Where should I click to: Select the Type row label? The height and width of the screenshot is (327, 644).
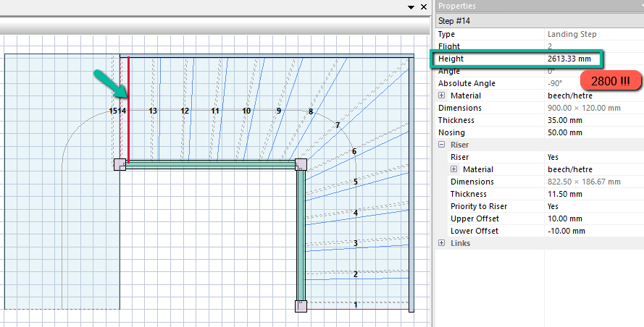point(446,34)
